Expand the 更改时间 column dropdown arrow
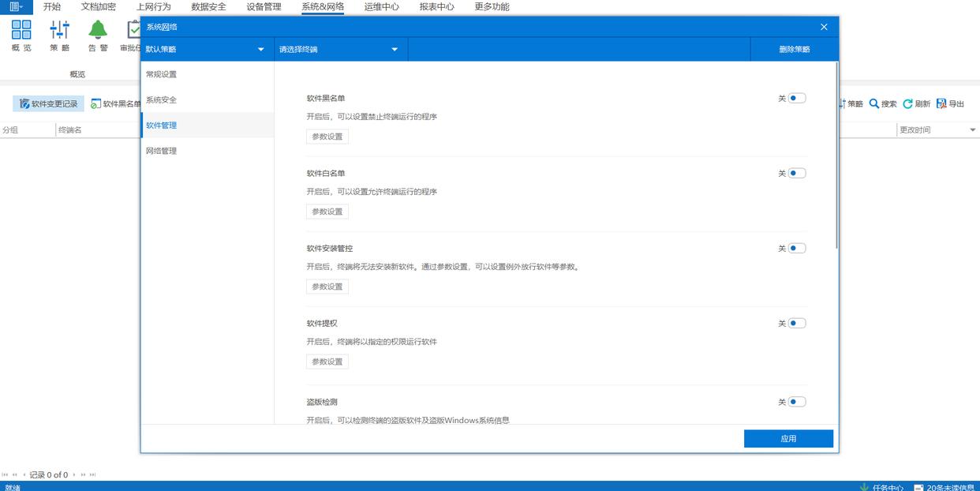Image resolution: width=980 pixels, height=491 pixels. click(972, 130)
